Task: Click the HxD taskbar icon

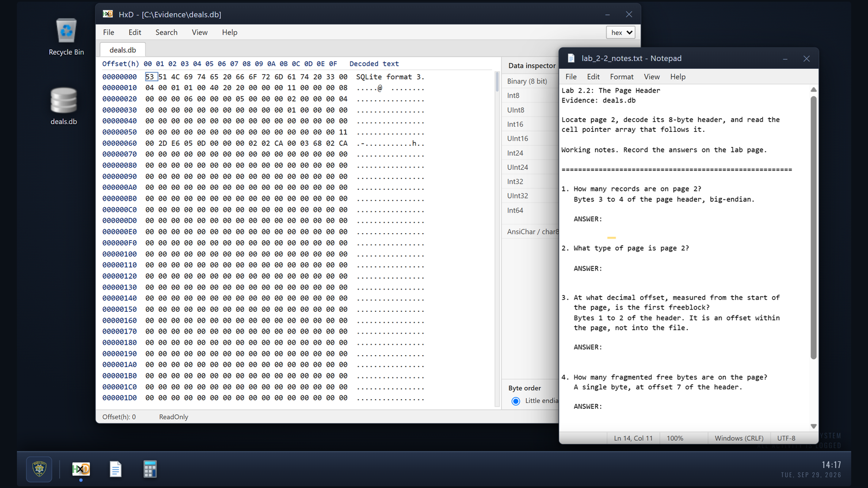Action: 81,469
